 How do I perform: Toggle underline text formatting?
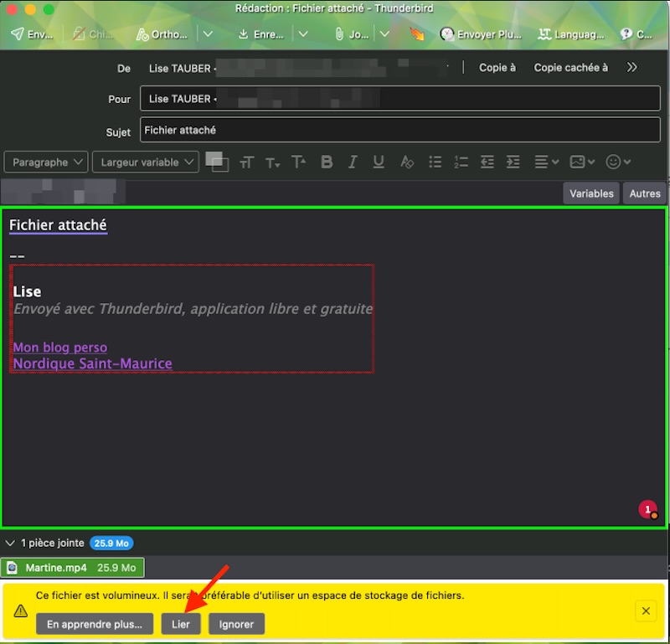[379, 162]
